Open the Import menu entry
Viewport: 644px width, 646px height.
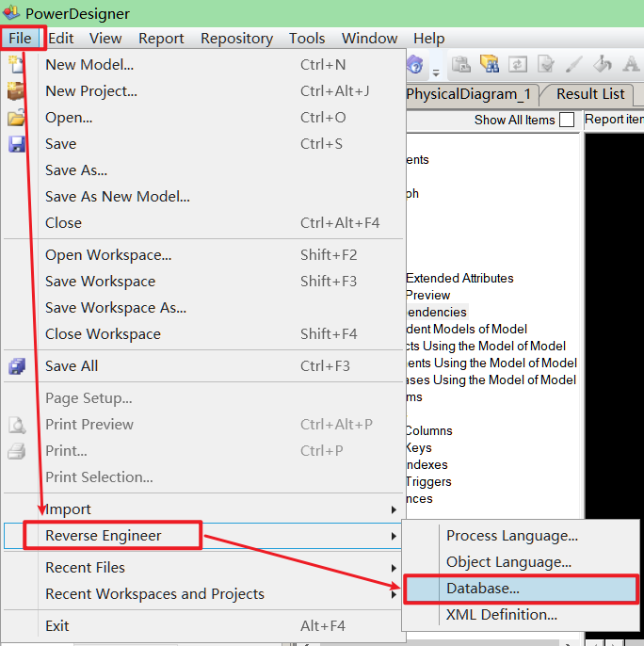pyautogui.click(x=203, y=509)
